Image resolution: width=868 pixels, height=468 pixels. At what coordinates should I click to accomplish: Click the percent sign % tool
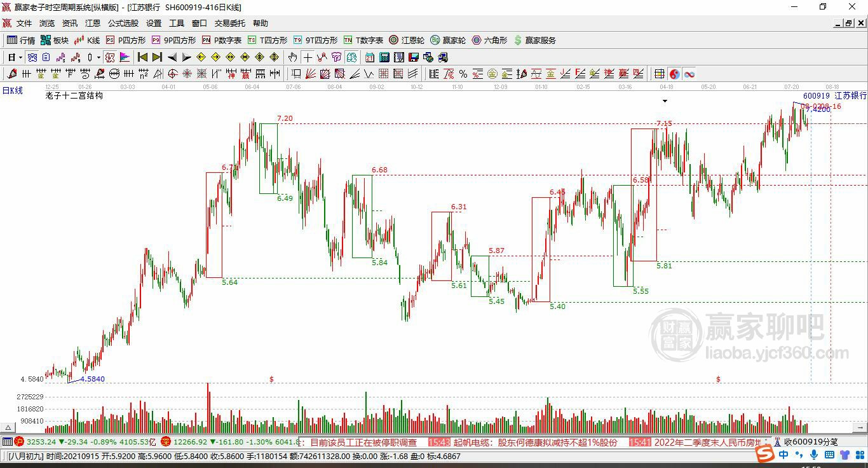click(x=463, y=74)
